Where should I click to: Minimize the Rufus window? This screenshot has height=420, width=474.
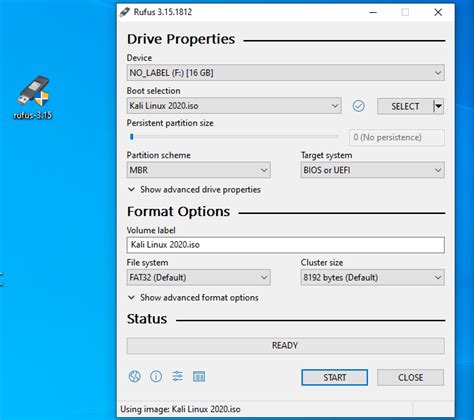pyautogui.click(x=373, y=12)
